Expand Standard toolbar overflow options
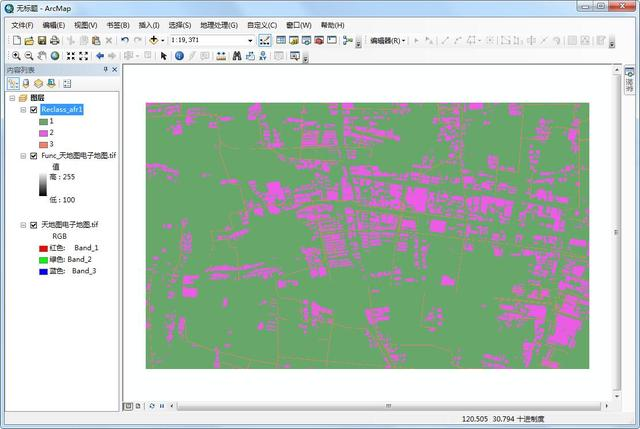Viewport: 640px width, 429px height. pyautogui.click(x=358, y=42)
